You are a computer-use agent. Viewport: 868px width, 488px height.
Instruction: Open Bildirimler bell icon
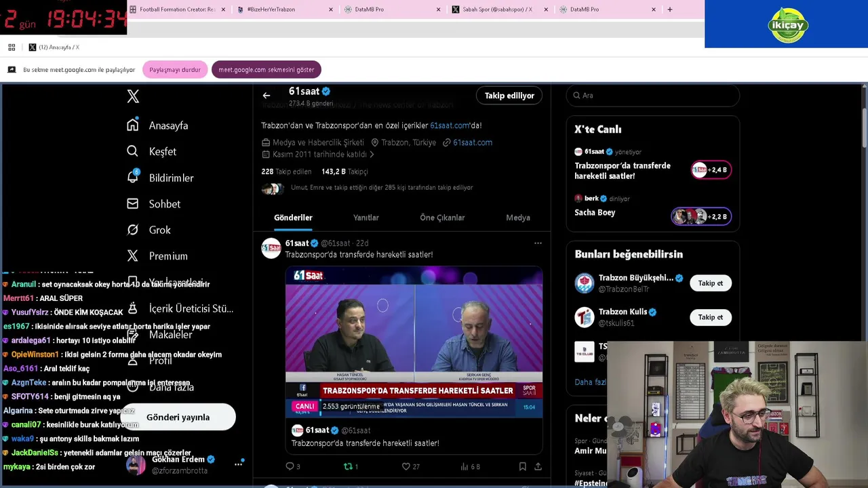[x=133, y=177]
